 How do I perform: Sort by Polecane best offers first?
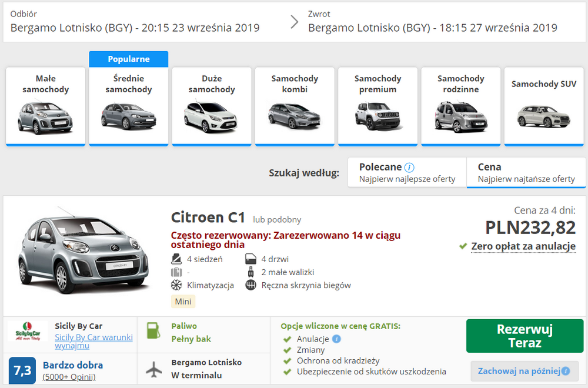click(407, 172)
